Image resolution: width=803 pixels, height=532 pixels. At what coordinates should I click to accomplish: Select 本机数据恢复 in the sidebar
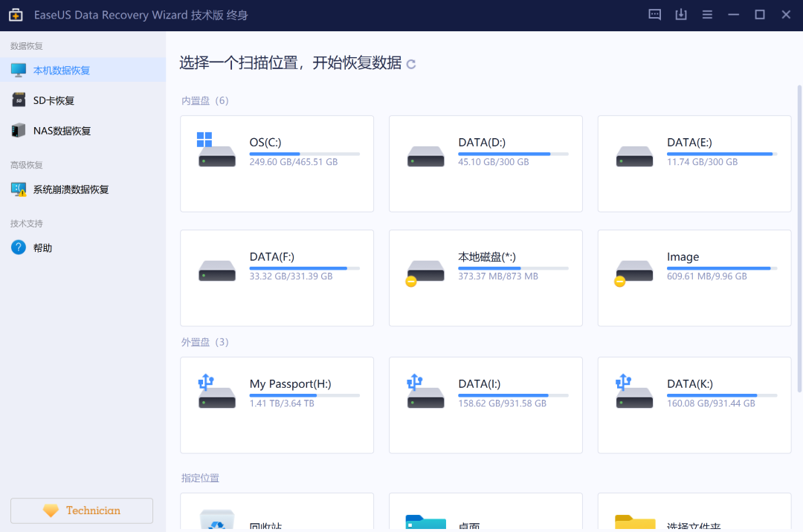(x=83, y=70)
